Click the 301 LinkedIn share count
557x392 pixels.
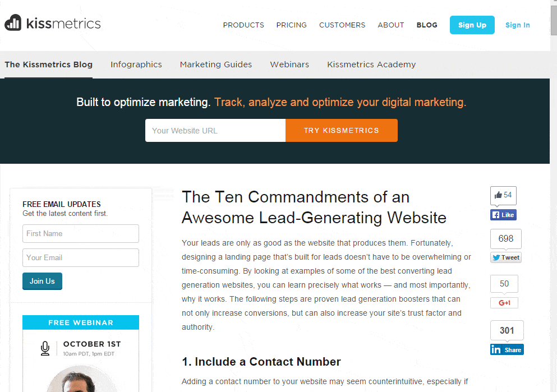click(507, 330)
